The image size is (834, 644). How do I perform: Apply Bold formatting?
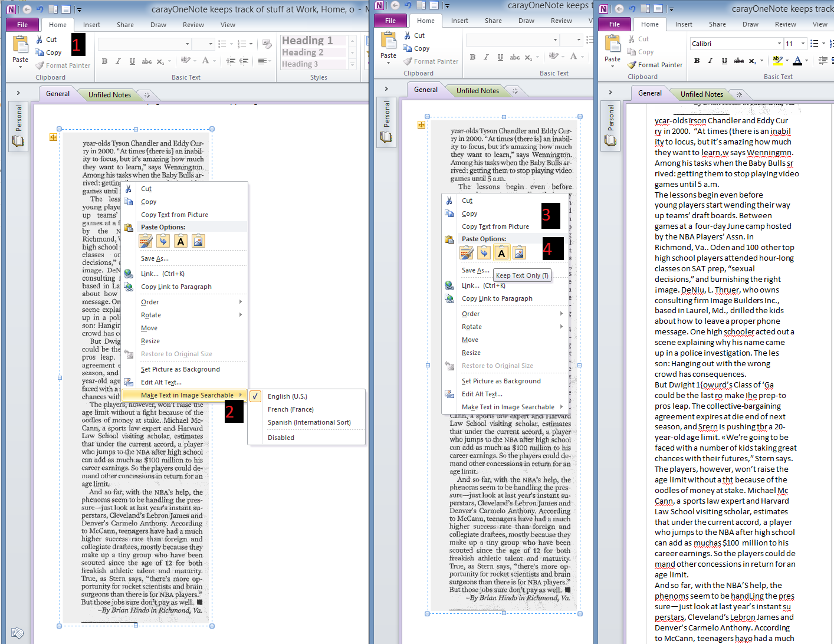(x=696, y=61)
